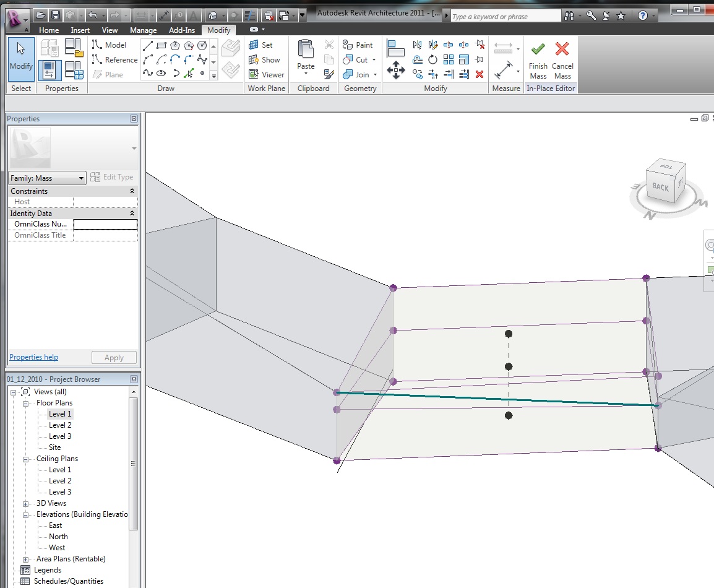
Task: Select the Paint geometry tool
Action: tap(358, 45)
